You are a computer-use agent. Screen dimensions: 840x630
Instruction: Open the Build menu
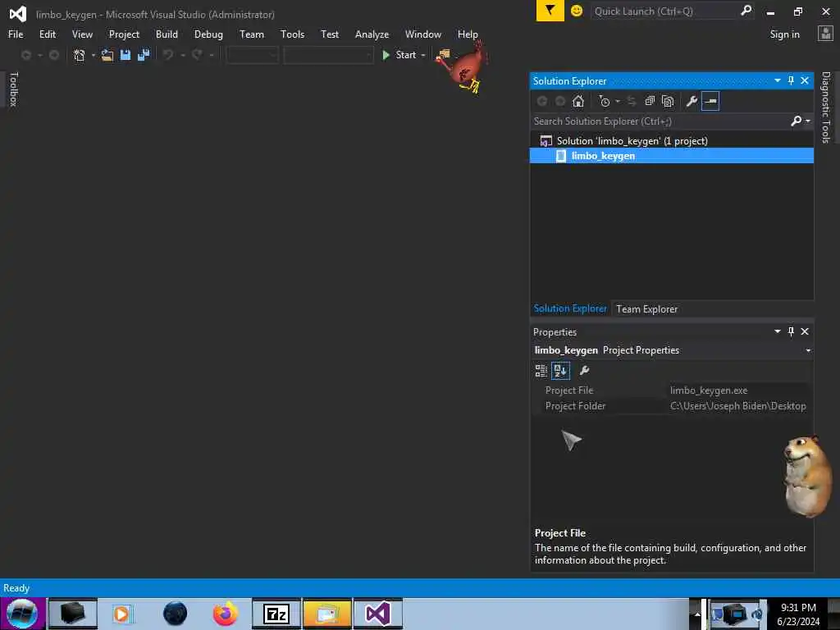pos(167,34)
